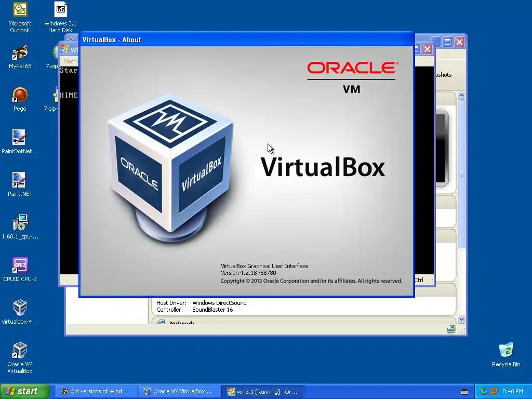Open the Oracle VM VirtualBox desktop shortcut
The height and width of the screenshot is (399, 532).
20,358
